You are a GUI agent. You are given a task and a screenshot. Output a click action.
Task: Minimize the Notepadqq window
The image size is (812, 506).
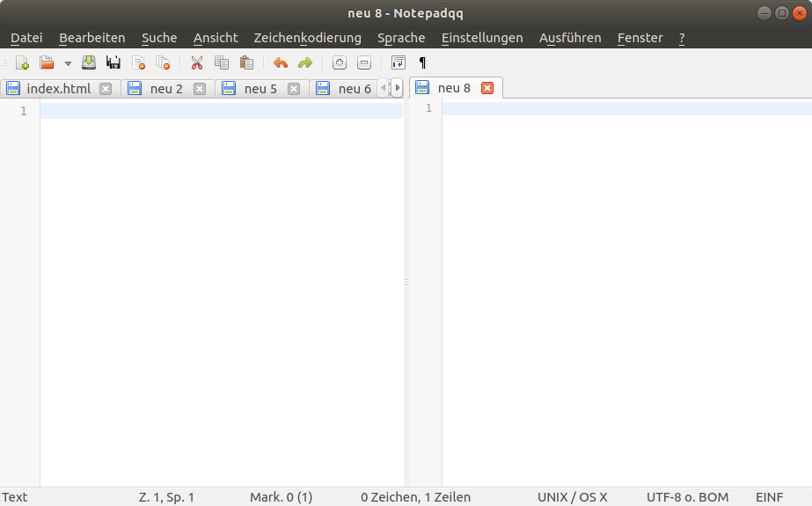(764, 13)
